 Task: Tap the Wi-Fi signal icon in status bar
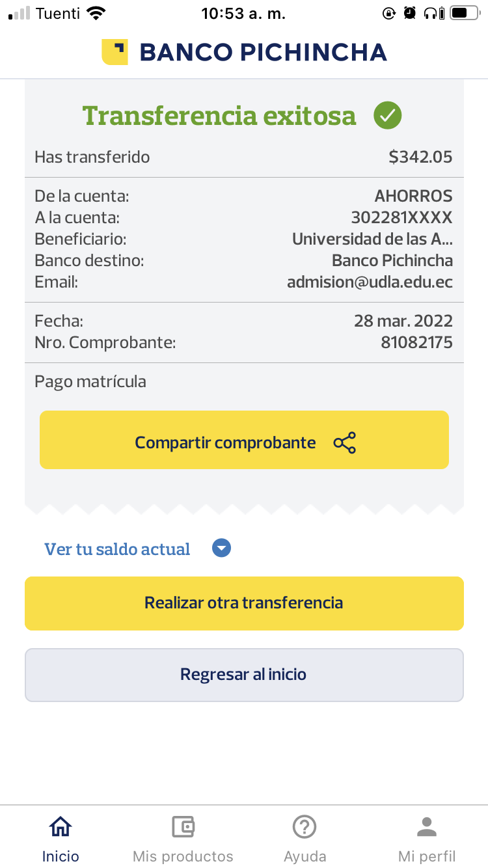coord(96,13)
